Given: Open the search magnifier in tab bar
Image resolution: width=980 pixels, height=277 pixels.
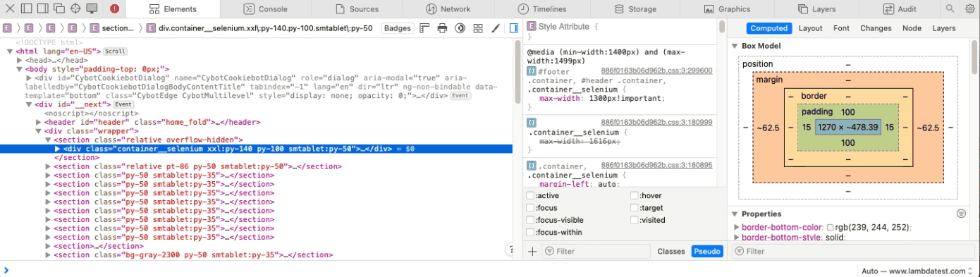Looking at the screenshot, I should click(x=950, y=8).
